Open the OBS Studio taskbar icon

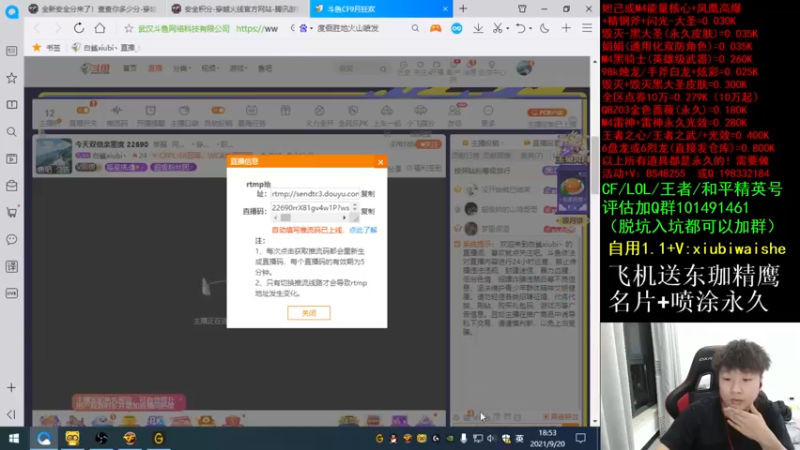pyautogui.click(x=101, y=438)
